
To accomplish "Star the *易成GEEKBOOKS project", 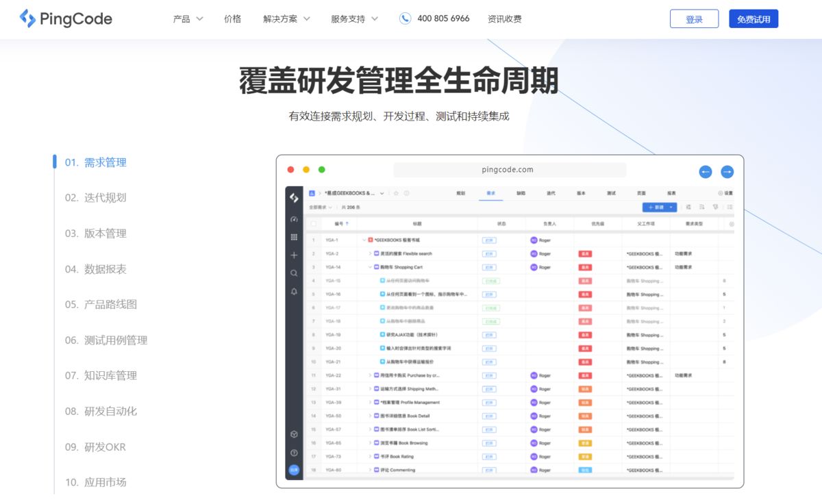I will pos(396,193).
